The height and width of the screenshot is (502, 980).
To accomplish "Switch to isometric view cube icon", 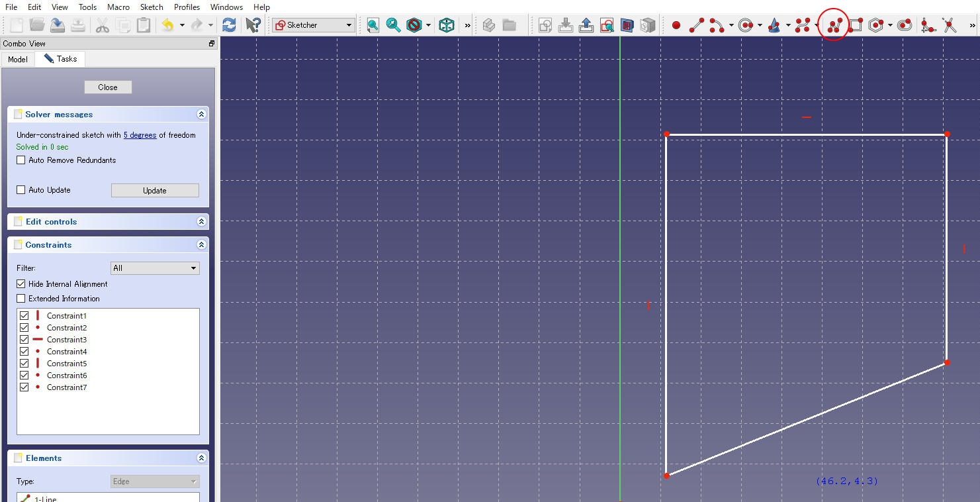I will [447, 25].
